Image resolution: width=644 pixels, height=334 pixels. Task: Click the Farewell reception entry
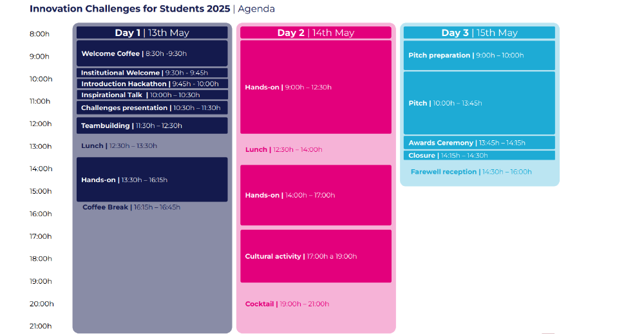471,172
